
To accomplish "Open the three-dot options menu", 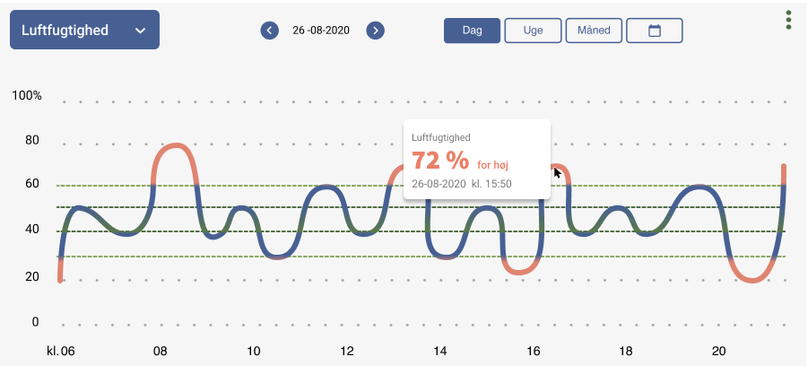I will coord(789,20).
